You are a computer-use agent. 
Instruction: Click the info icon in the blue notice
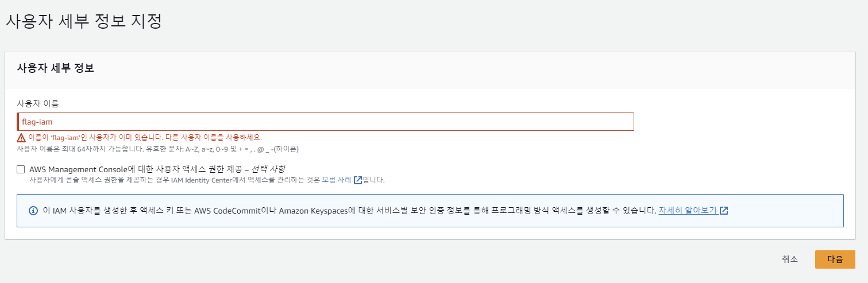tap(33, 210)
